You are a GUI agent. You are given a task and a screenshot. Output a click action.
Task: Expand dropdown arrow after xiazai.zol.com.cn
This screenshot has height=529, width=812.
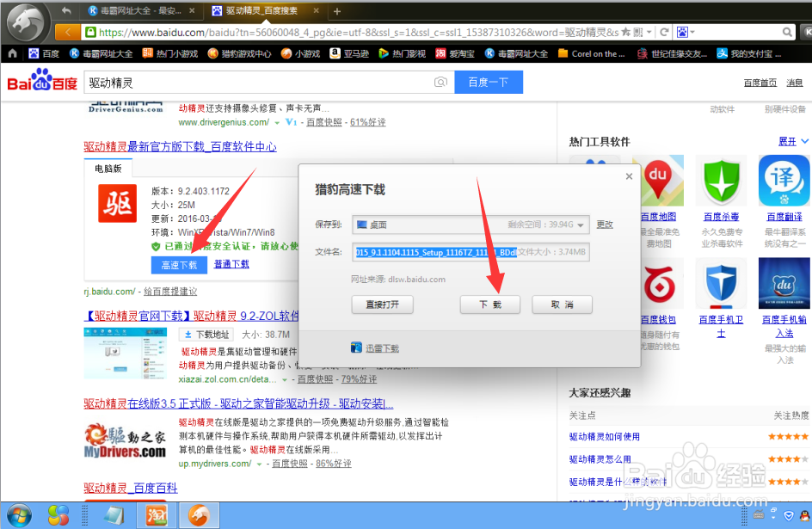pyautogui.click(x=285, y=379)
